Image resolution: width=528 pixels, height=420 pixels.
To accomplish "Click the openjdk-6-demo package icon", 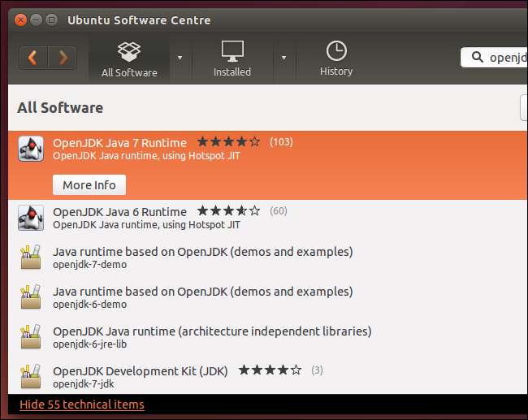I will point(31,297).
